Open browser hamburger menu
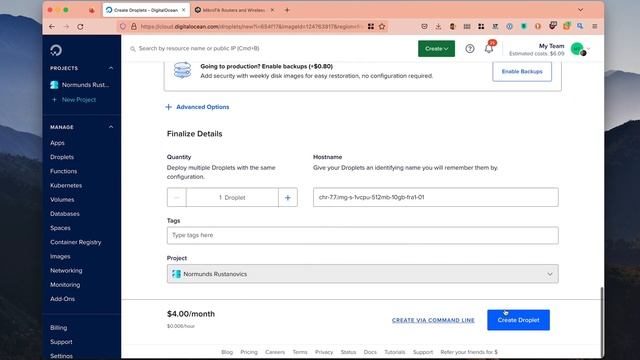The width and height of the screenshot is (640, 360). point(595,26)
